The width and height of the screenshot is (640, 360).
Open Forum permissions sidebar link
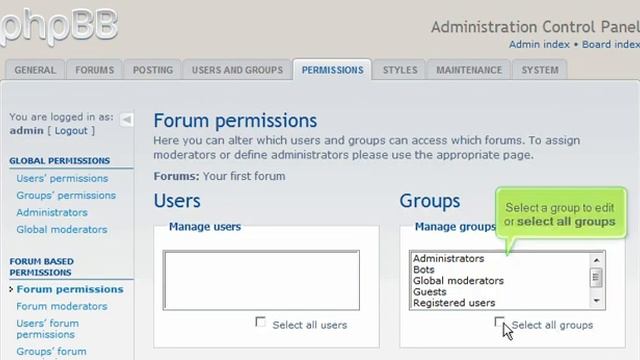click(70, 289)
